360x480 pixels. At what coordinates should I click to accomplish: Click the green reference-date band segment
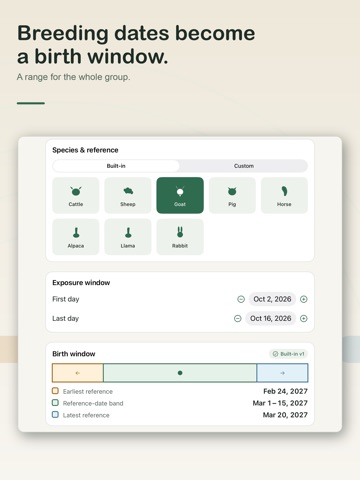coord(180,373)
